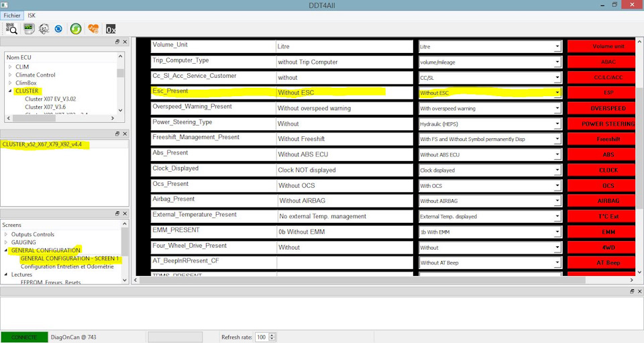
Task: Float the Screens dock panel
Action: pyautogui.click(x=117, y=213)
